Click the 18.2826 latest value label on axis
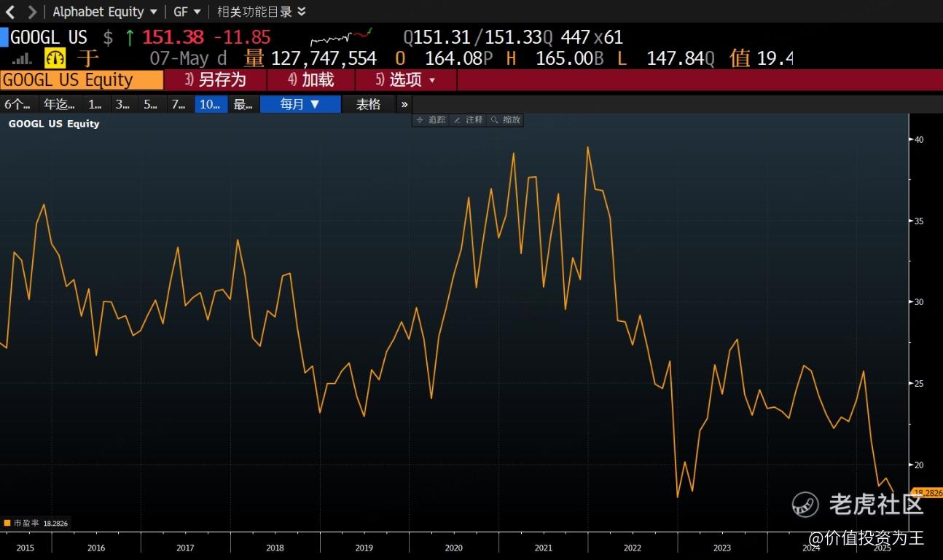The width and height of the screenshot is (943, 560). 927,492
